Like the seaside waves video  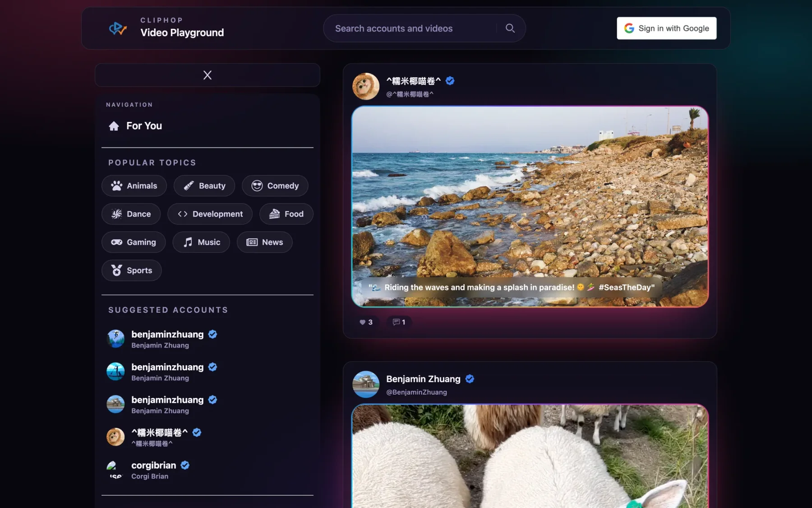click(366, 322)
